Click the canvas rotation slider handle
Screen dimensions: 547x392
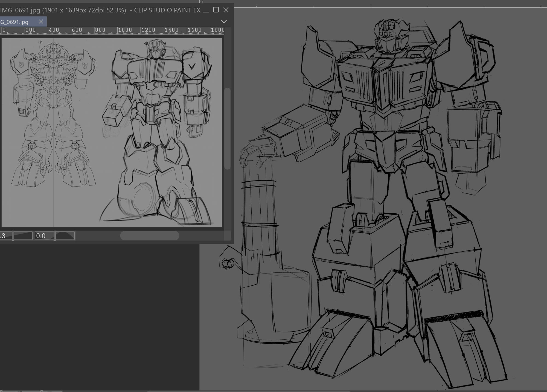(x=55, y=236)
